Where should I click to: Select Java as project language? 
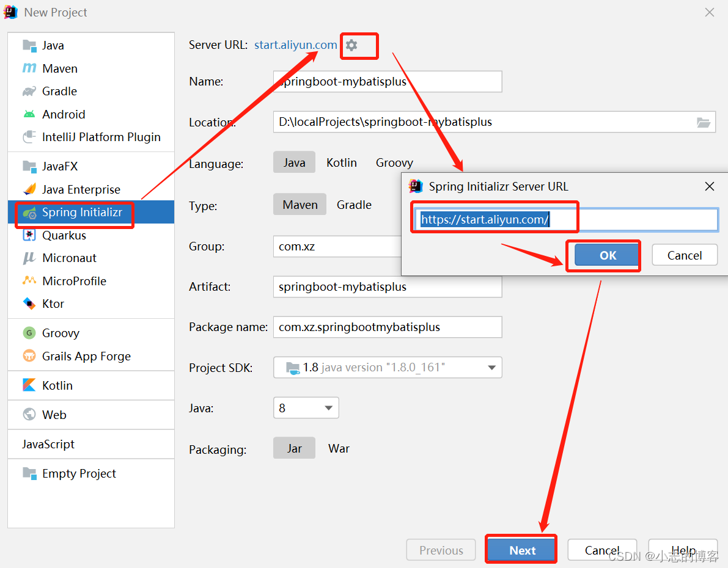295,162
